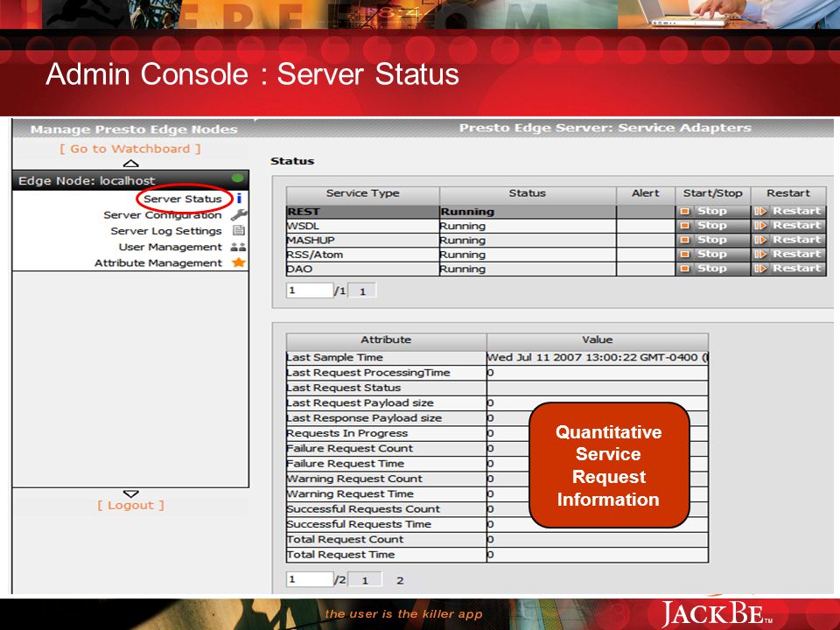This screenshot has width=840, height=630.
Task: Click the Last Request ProcessingTime attribute
Action: point(368,373)
